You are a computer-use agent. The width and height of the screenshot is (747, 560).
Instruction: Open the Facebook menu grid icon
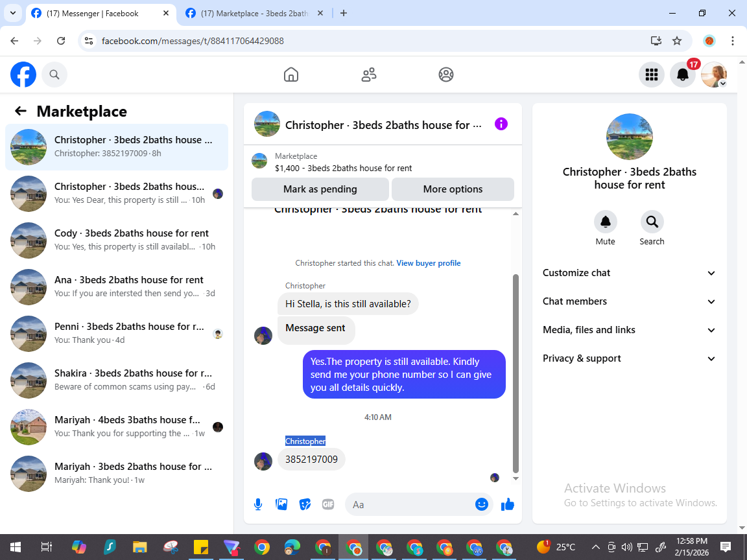651,75
